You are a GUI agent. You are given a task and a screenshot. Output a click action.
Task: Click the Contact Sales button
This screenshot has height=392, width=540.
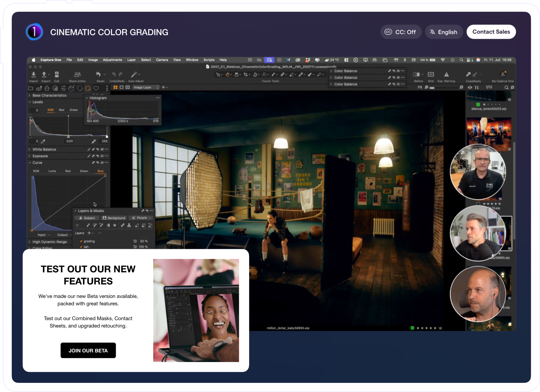click(x=491, y=32)
